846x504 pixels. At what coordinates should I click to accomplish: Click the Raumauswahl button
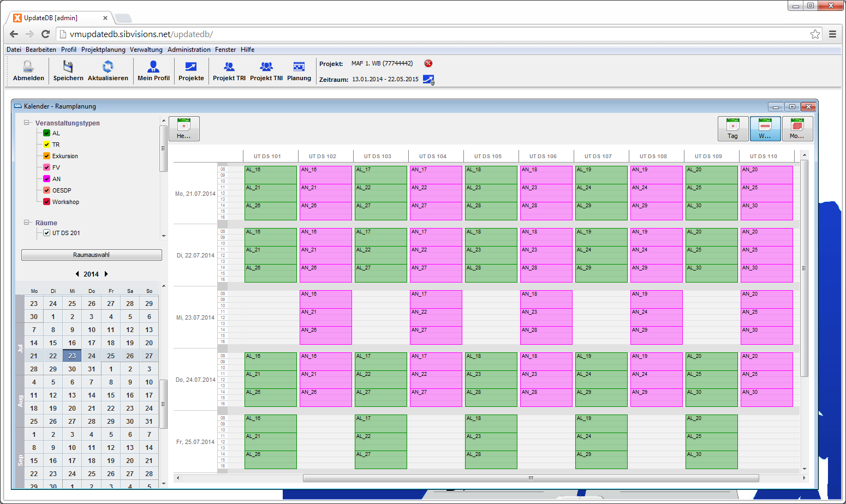[x=91, y=255]
